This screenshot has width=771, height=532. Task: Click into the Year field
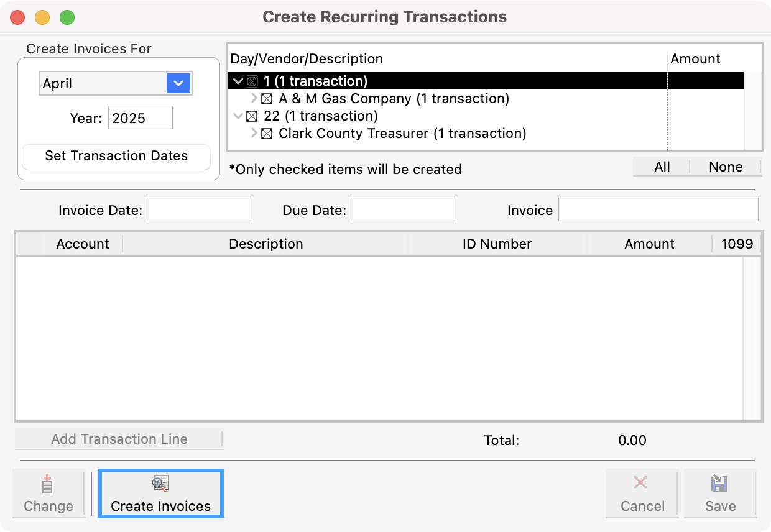140,118
